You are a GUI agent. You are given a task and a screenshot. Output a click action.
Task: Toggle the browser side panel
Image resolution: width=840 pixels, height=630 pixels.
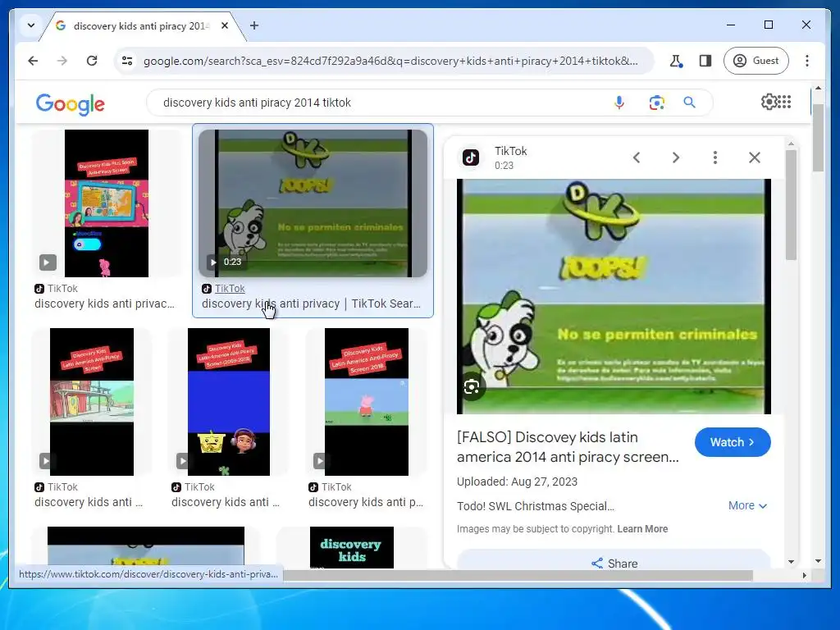(705, 61)
